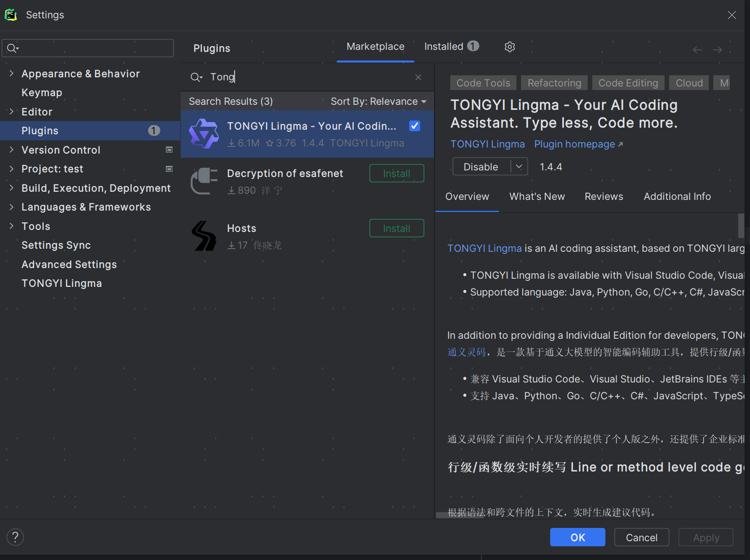Expand Appearance & Behavior settings
Image resolution: width=750 pixels, height=560 pixels.
(x=11, y=73)
